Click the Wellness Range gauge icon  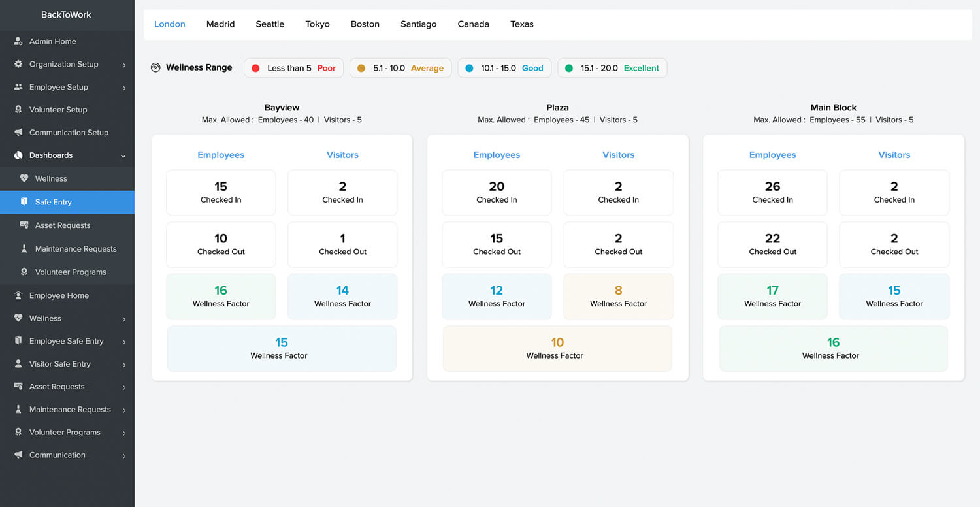(155, 67)
